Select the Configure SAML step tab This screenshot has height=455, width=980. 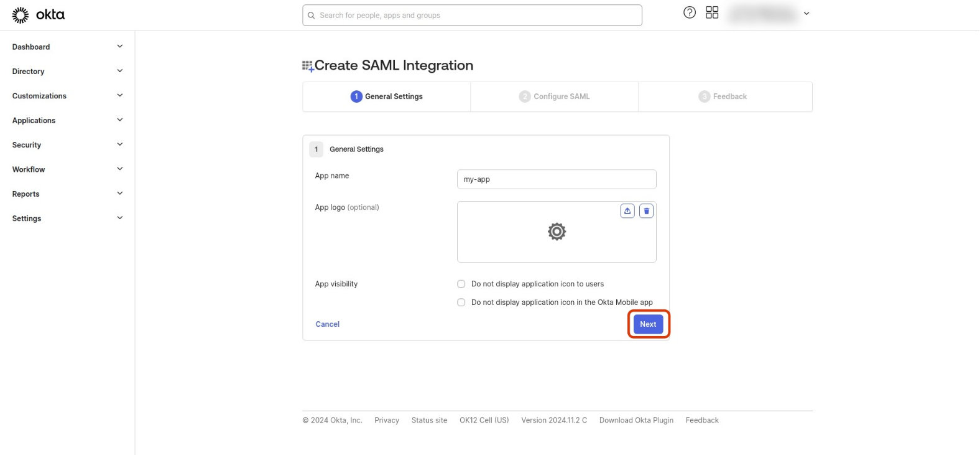(555, 96)
